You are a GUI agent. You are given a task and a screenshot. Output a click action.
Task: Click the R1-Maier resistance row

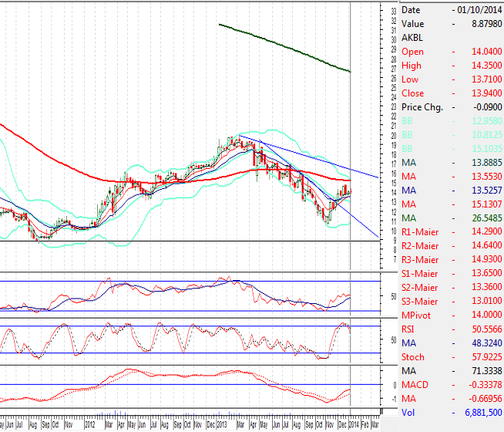pyautogui.click(x=451, y=232)
